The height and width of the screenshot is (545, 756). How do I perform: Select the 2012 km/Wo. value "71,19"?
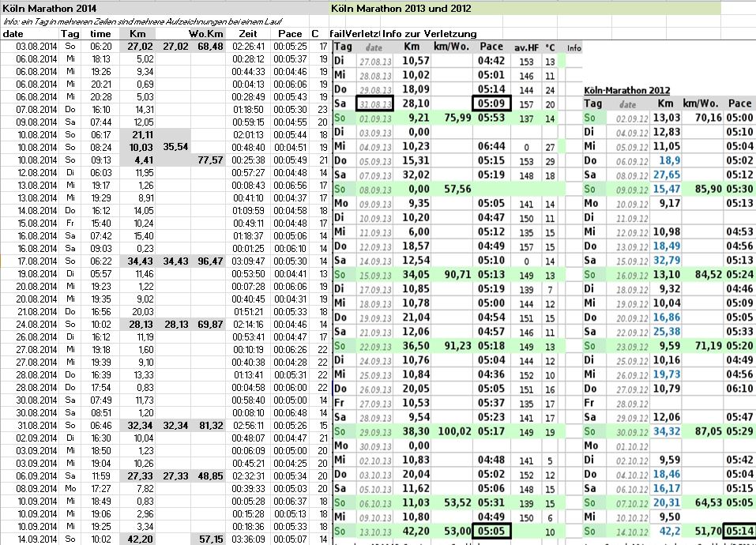709,346
